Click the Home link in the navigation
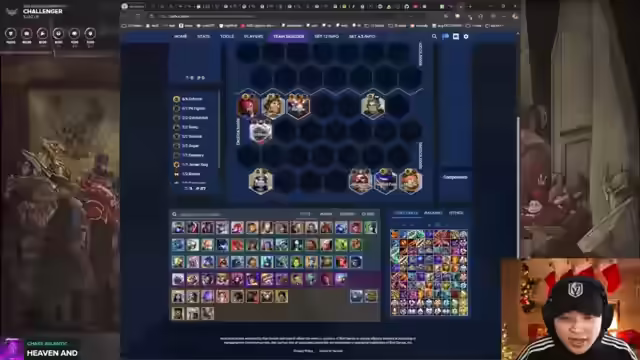 click(180, 36)
